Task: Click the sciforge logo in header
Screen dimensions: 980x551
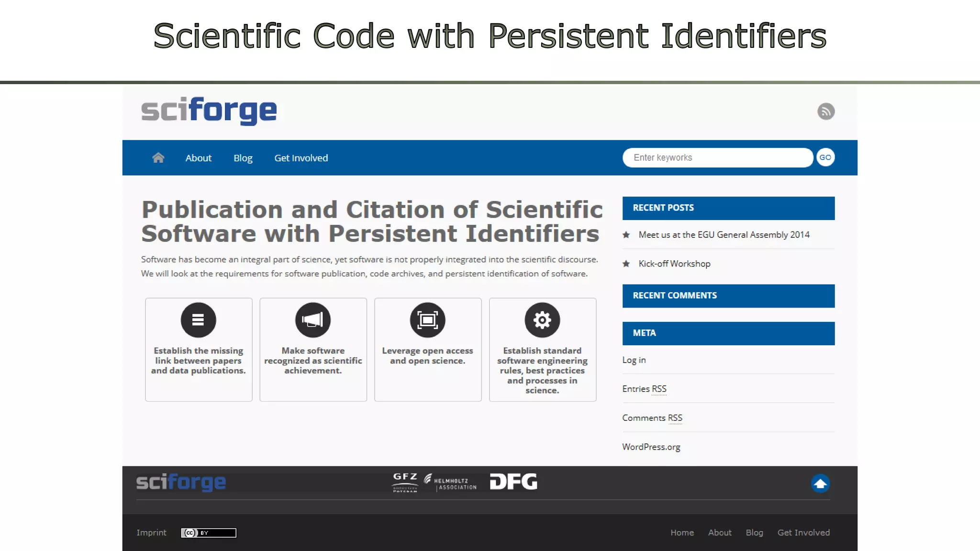Action: pos(209,110)
